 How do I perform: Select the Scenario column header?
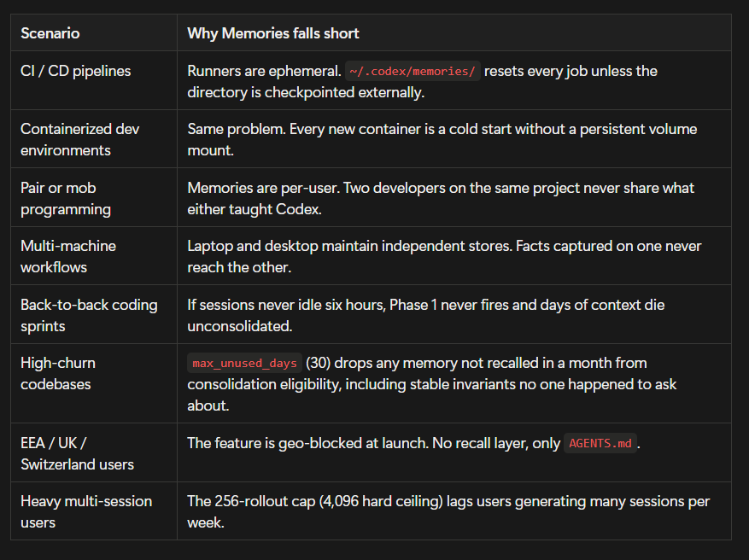point(50,33)
